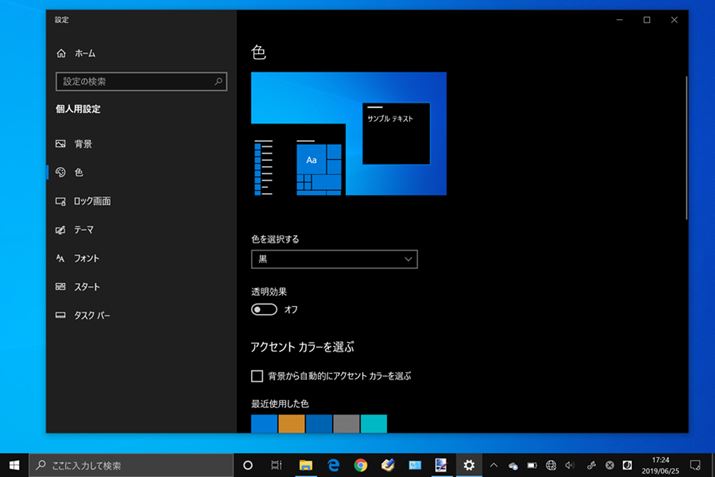Open Task View from the taskbar

coord(276,465)
